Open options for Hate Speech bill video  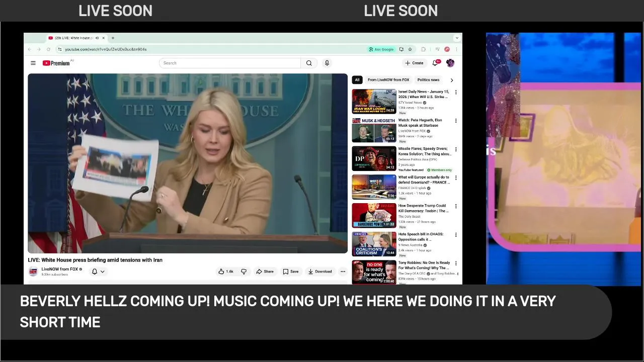coord(456,235)
